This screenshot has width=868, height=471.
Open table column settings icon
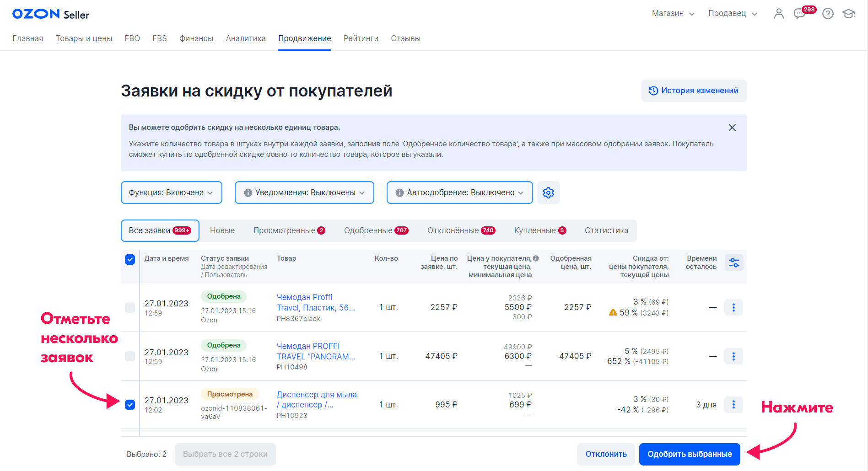click(734, 262)
